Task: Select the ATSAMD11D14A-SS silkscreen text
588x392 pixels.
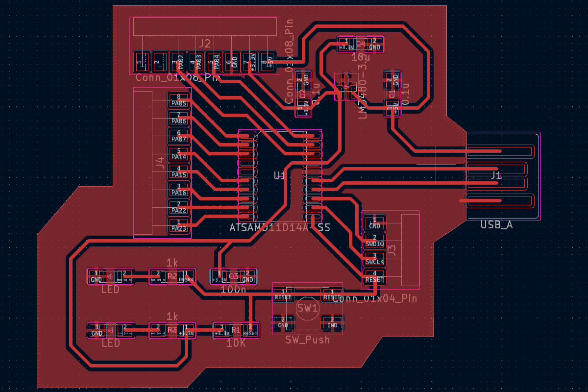Action: pos(279,228)
